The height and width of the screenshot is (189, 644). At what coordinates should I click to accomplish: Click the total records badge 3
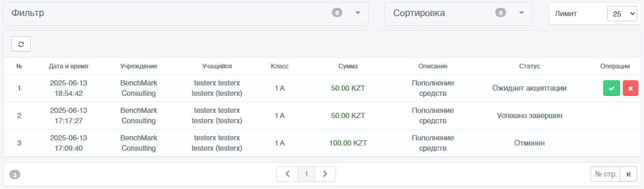pos(15,175)
